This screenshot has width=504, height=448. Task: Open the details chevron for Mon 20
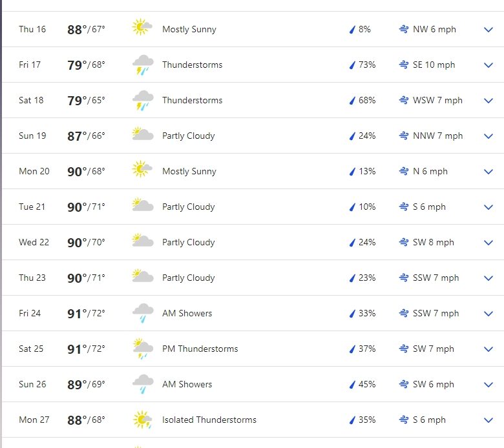point(488,171)
